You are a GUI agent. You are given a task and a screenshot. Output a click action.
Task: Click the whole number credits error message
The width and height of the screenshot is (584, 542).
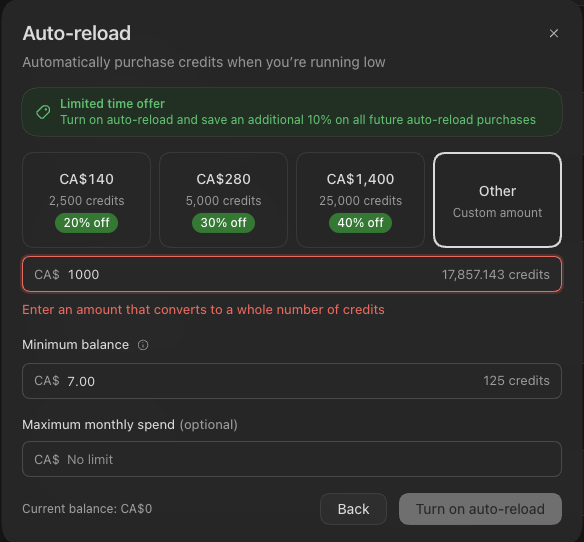[x=203, y=310]
